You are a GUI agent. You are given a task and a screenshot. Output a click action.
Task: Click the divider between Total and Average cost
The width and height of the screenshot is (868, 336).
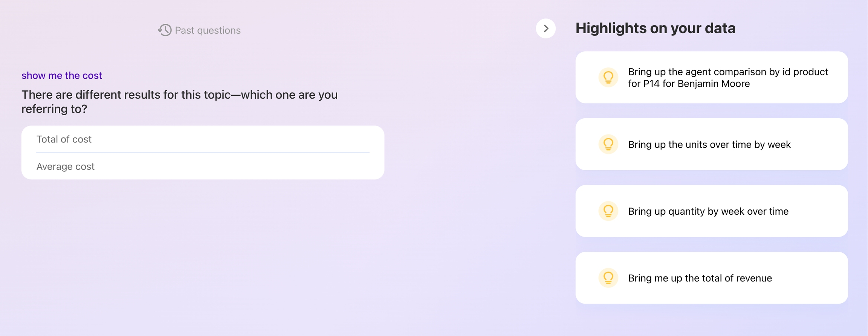pyautogui.click(x=203, y=153)
